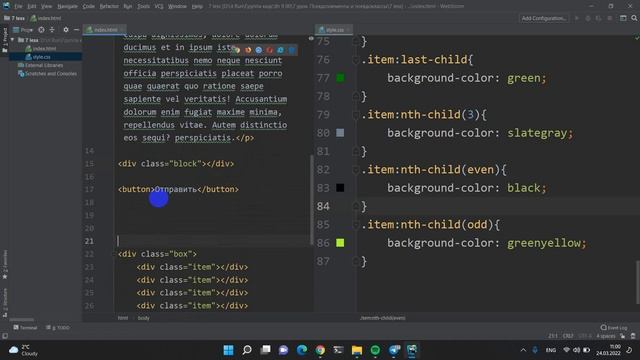The width and height of the screenshot is (640, 360).
Task: Open in Firefox from the browser popup
Action: click(248, 50)
